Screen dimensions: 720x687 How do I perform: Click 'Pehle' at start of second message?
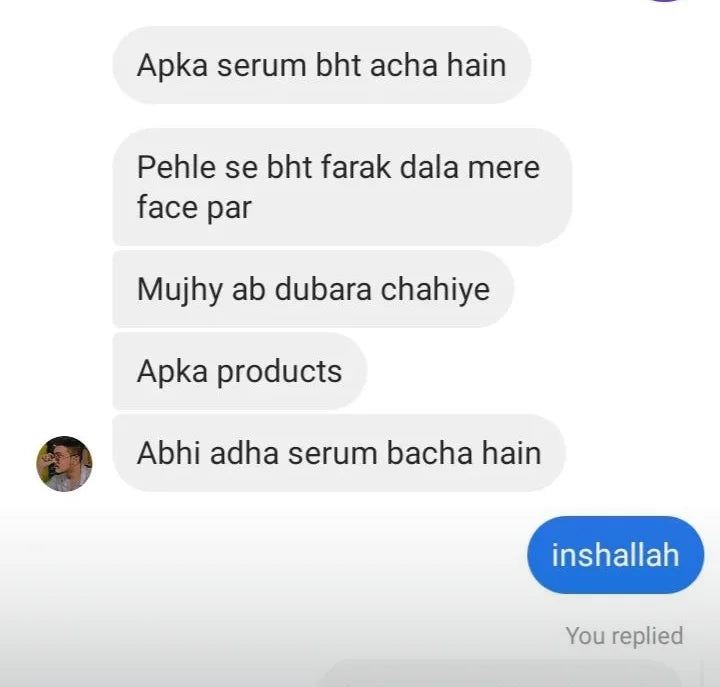click(x=176, y=167)
